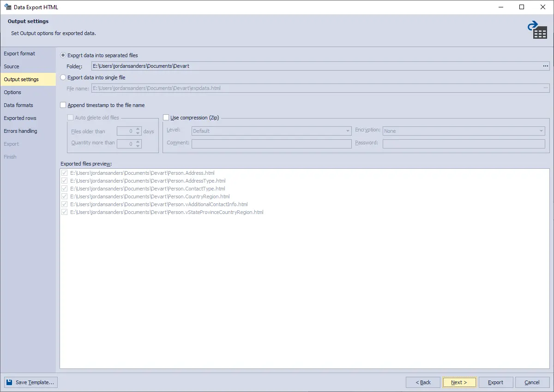
Task: Click the Next button
Action: click(x=459, y=382)
